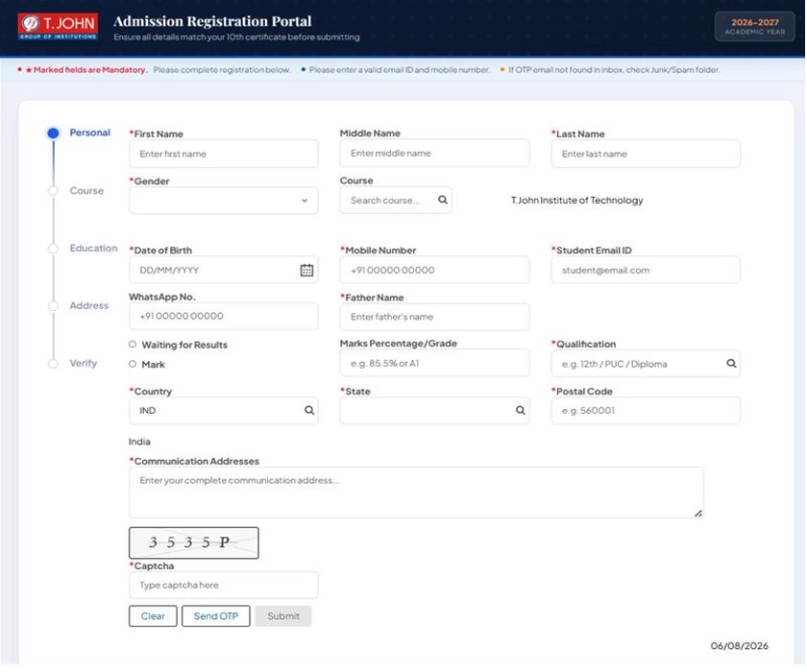Focus the Marks Percentage/Grade input
This screenshot has height=672, width=807.
click(434, 363)
